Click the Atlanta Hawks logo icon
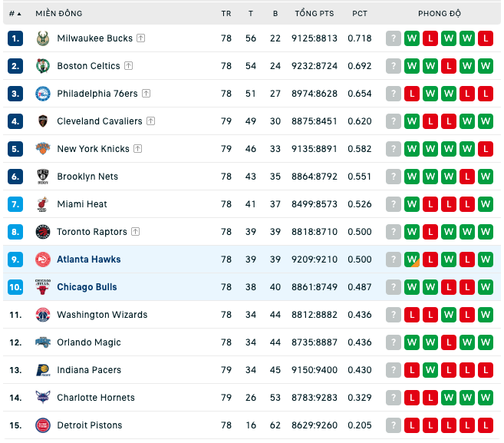 [x=43, y=260]
